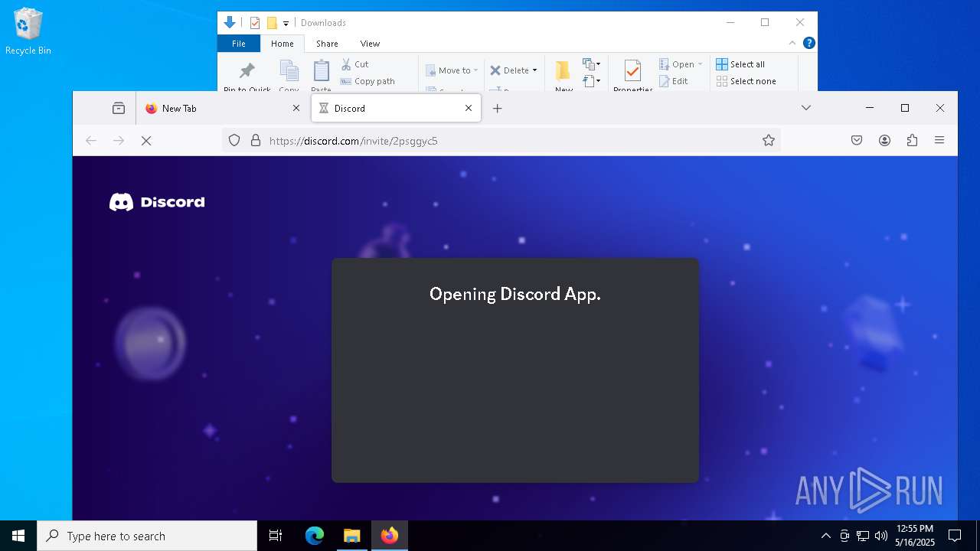The width and height of the screenshot is (980, 551).
Task: Customize Quick Access Toolbar dropdown arrow
Action: (x=286, y=23)
